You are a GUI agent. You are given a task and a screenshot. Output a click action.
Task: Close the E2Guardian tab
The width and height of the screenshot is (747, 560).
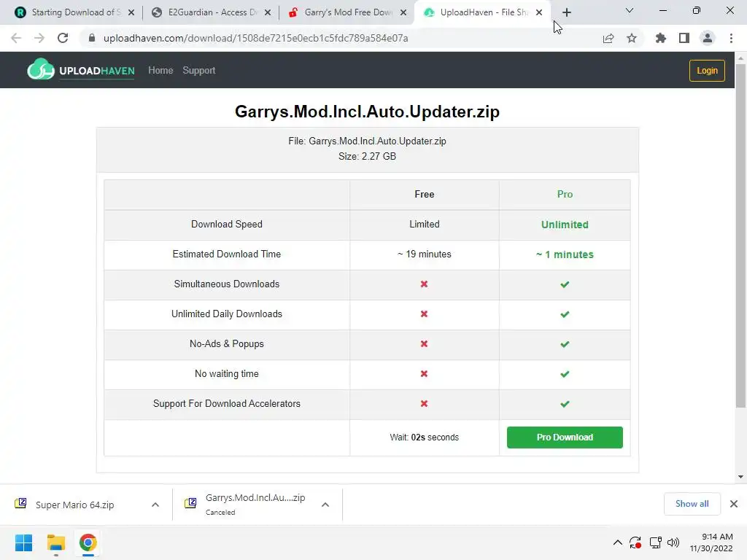tap(268, 12)
